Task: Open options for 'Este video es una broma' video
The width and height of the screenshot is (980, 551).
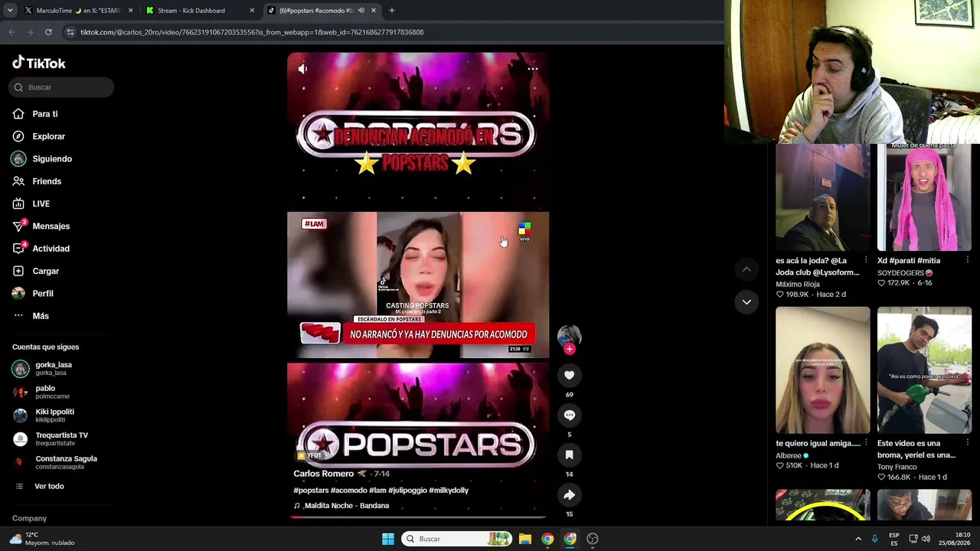Action: tap(967, 443)
